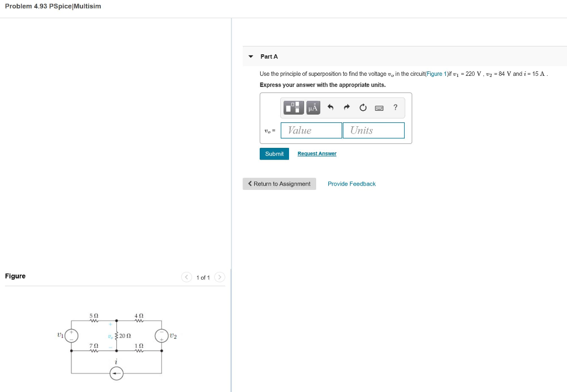The image size is (567, 392).
Task: Open the Figure 1 link
Action: pyautogui.click(x=436, y=74)
